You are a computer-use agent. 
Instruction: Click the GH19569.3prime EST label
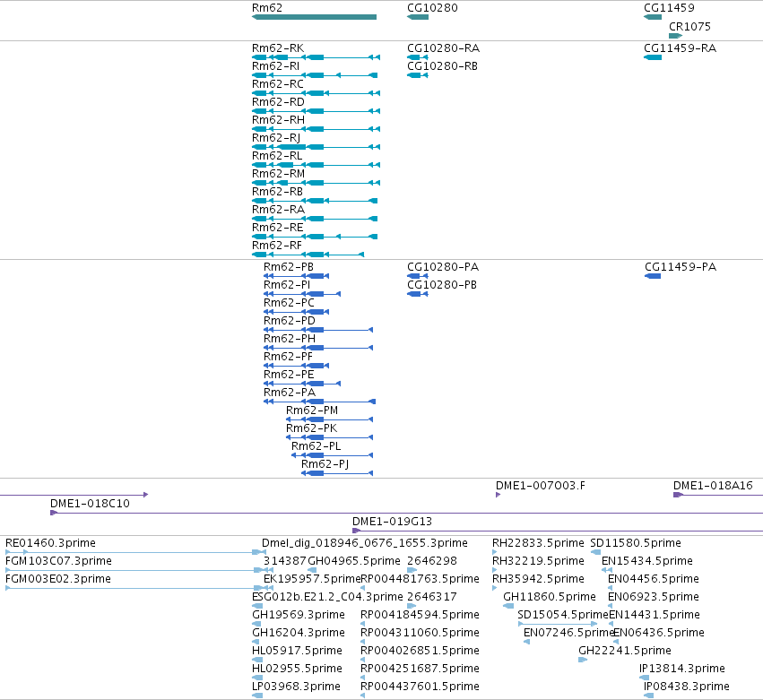coord(299,615)
